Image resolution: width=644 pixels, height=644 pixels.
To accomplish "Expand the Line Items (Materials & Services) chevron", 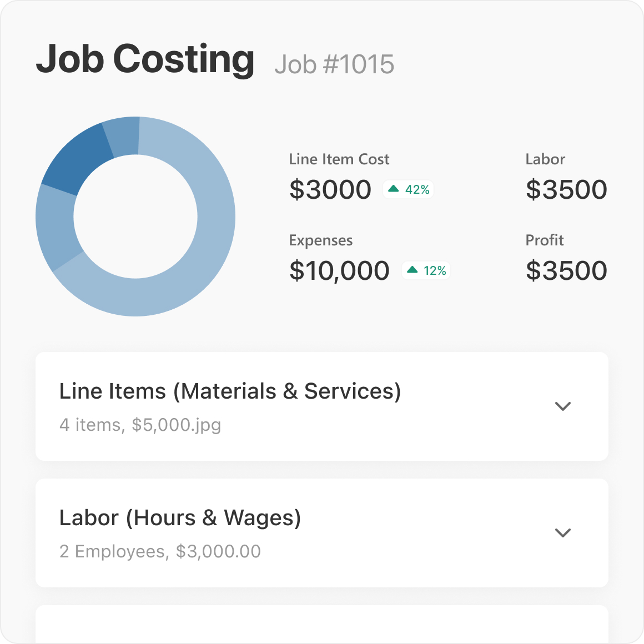I will coord(563,406).
